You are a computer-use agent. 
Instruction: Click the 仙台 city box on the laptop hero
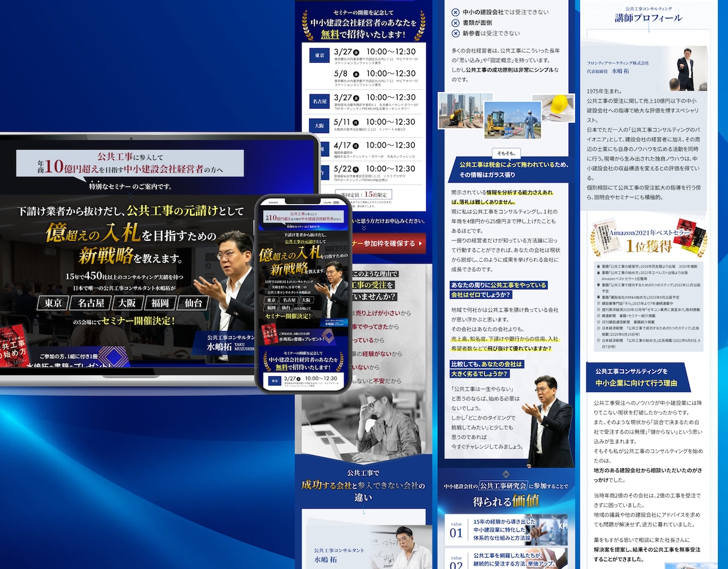pos(195,303)
